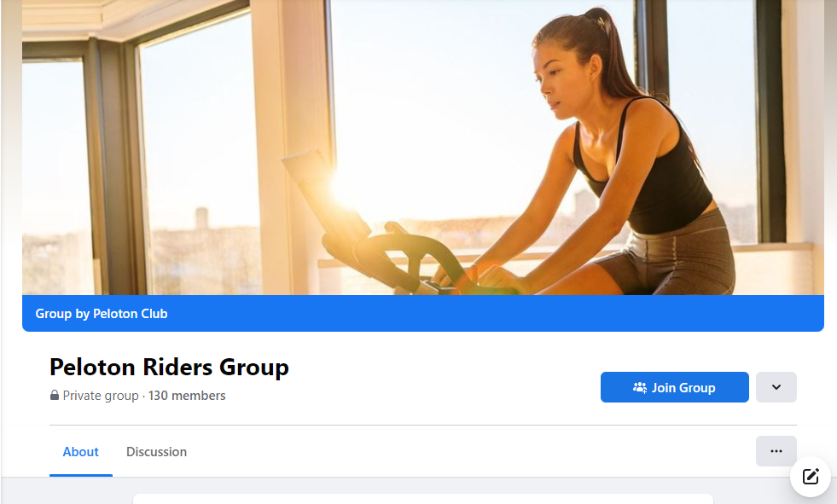View the 130 members list
The width and height of the screenshot is (837, 504).
(187, 396)
